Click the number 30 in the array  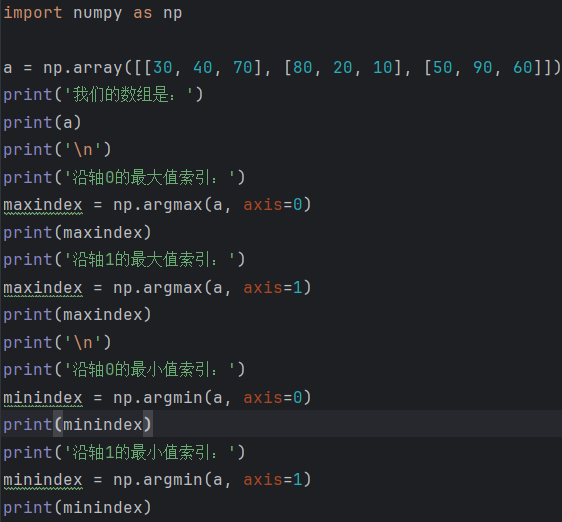click(x=163, y=67)
